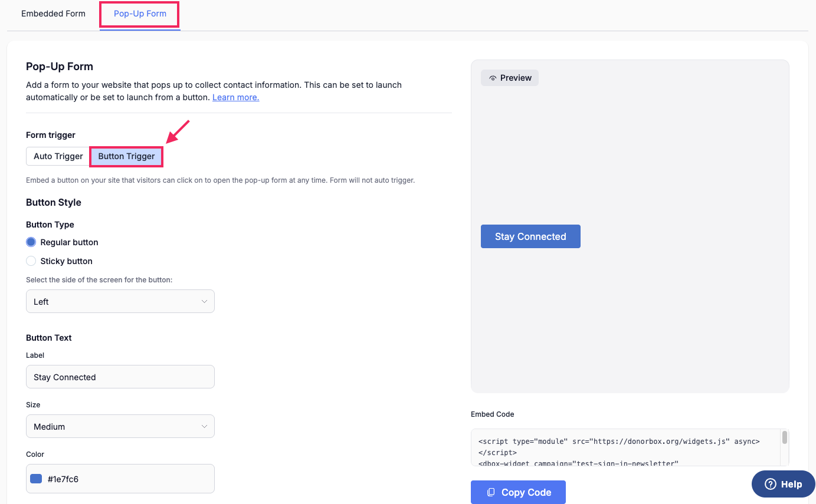Viewport: 816px width, 504px height.
Task: Click the embed code box scrollbar
Action: [785, 437]
